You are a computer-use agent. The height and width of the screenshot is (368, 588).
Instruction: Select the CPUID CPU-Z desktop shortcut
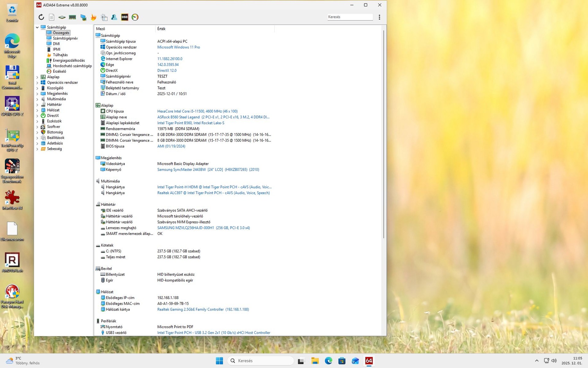12,106
